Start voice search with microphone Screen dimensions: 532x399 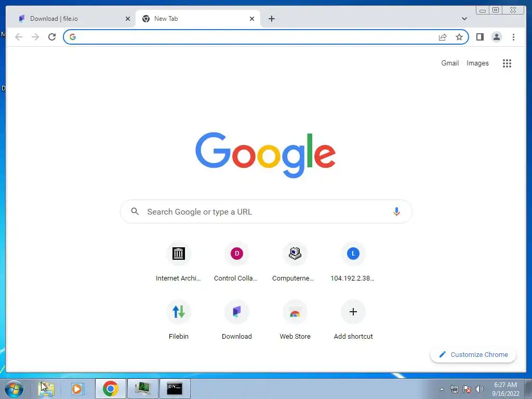(396, 212)
